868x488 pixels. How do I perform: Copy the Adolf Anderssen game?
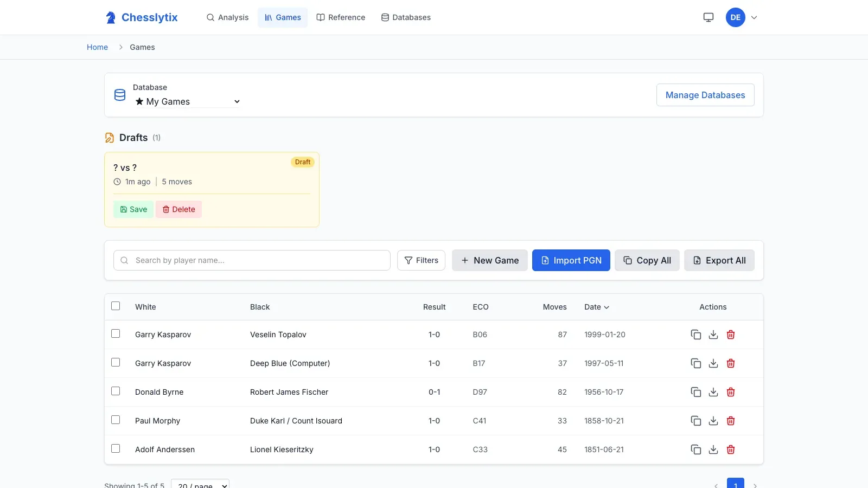pyautogui.click(x=696, y=450)
